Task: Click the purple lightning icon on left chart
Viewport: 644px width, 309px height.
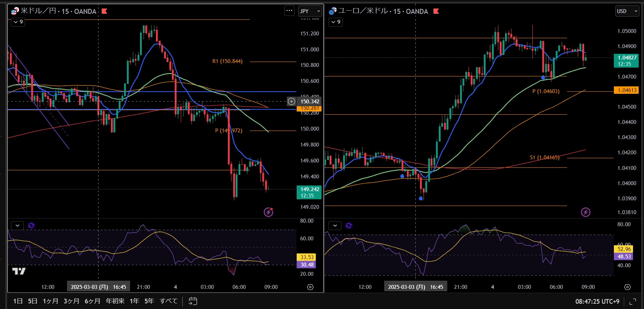Action: pos(268,212)
